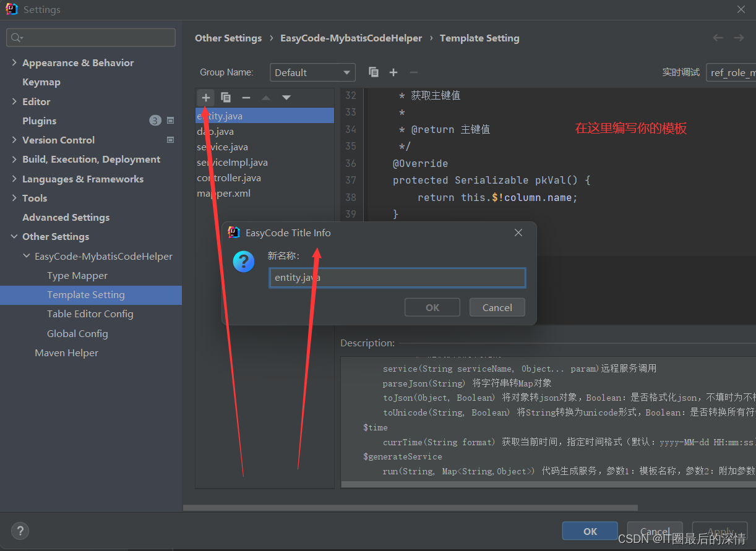This screenshot has width=756, height=551.
Task: Select Global Config item
Action: (x=77, y=333)
